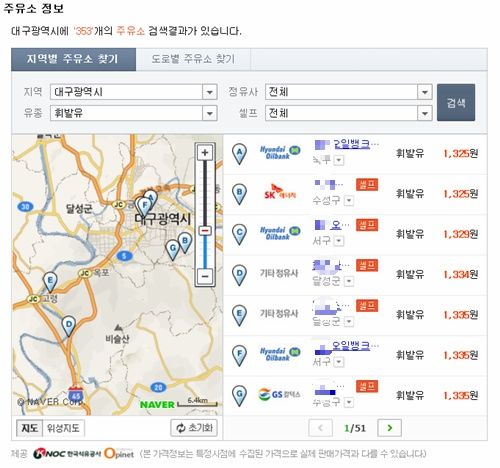Click the 검색 search button

[x=456, y=102]
